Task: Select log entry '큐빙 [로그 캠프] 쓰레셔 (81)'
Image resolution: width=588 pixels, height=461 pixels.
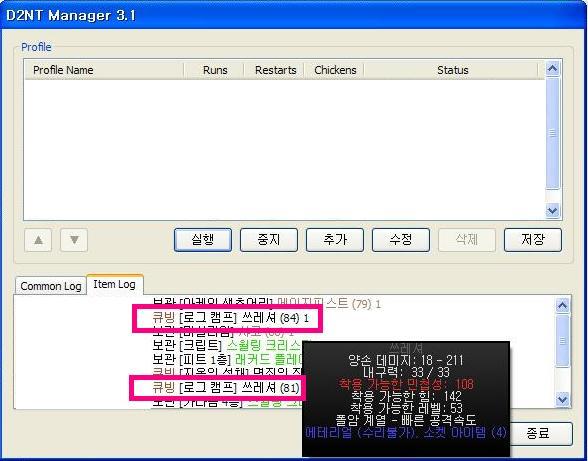Action: pyautogui.click(x=226, y=387)
